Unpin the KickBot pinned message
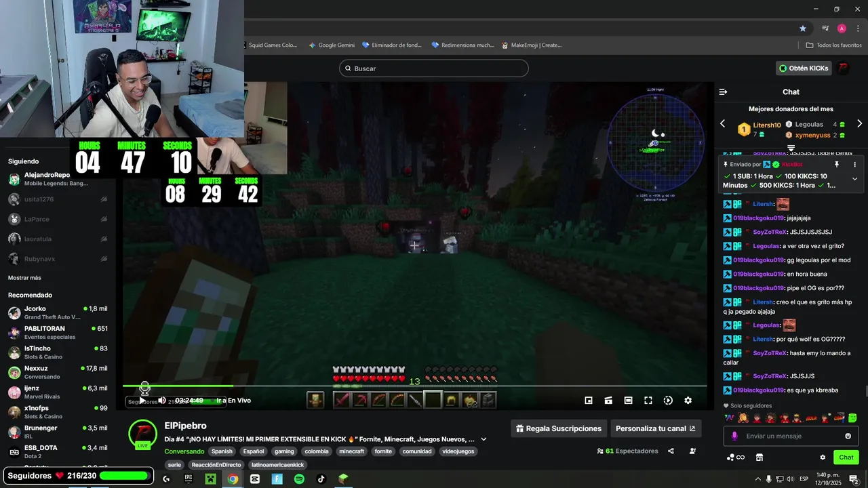 [x=836, y=165]
